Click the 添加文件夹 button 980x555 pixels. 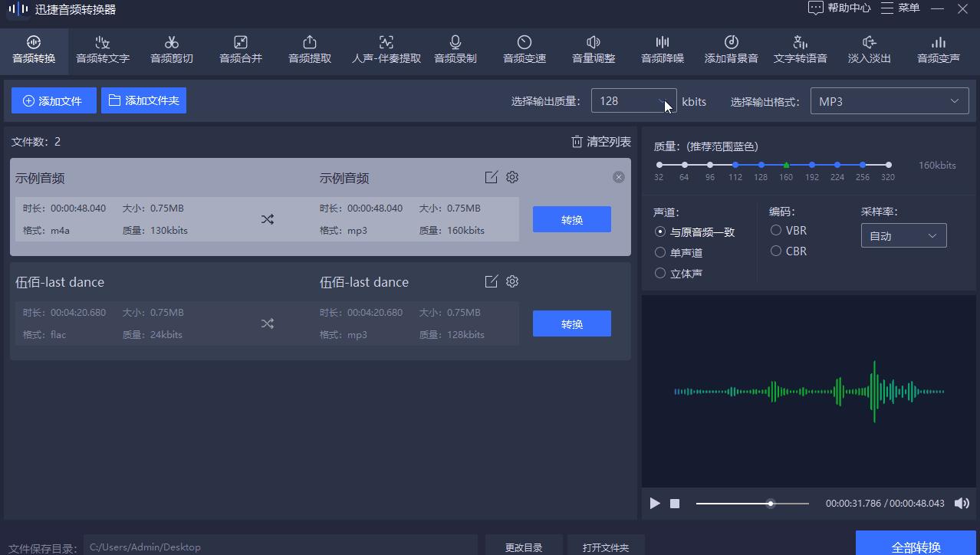(x=143, y=100)
